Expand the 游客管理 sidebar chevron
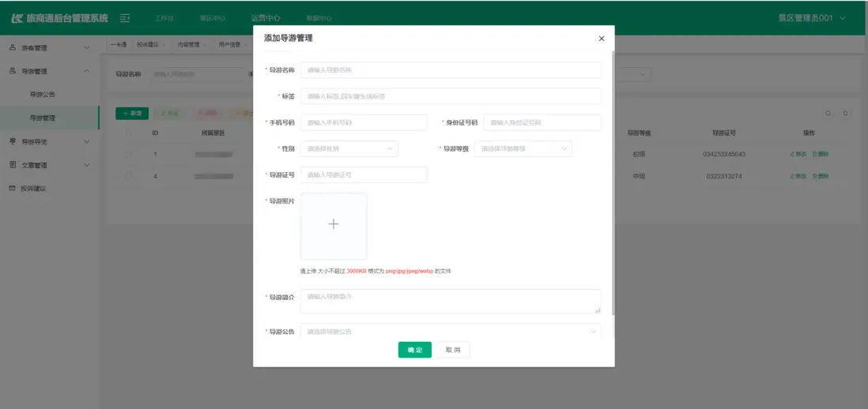 (87, 48)
